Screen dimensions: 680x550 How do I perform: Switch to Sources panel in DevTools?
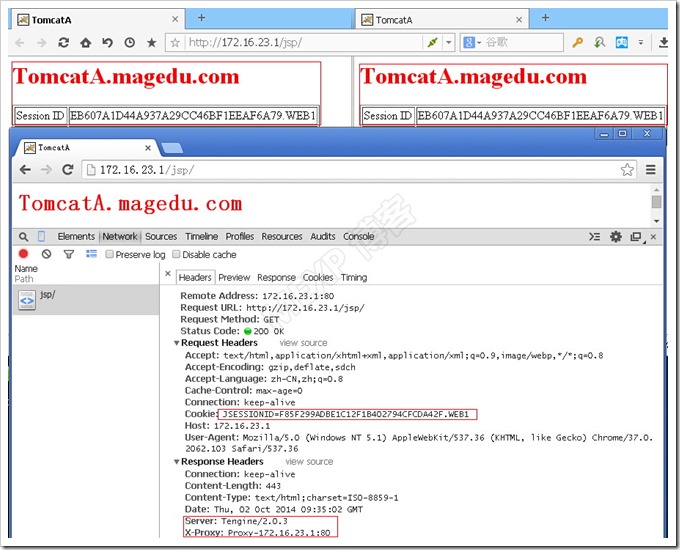point(161,236)
